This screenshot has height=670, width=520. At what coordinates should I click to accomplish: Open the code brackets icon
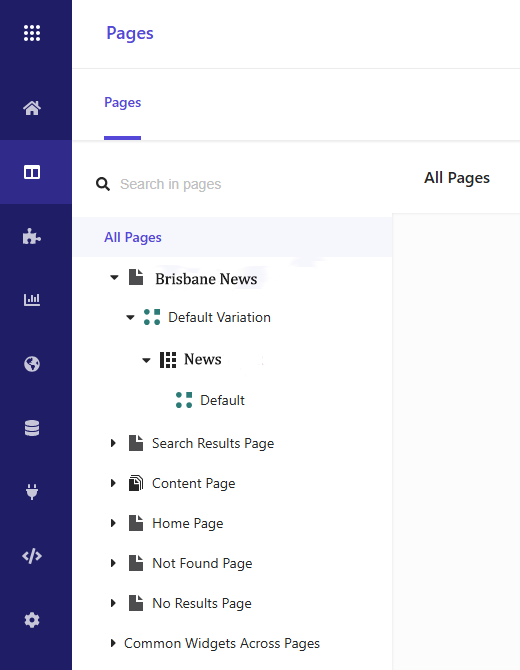[32, 556]
